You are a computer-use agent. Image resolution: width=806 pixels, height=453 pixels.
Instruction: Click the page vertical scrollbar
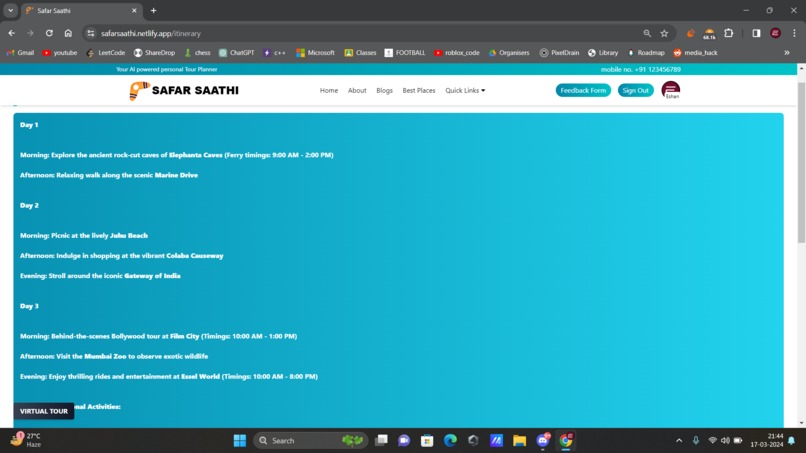pos(801,162)
